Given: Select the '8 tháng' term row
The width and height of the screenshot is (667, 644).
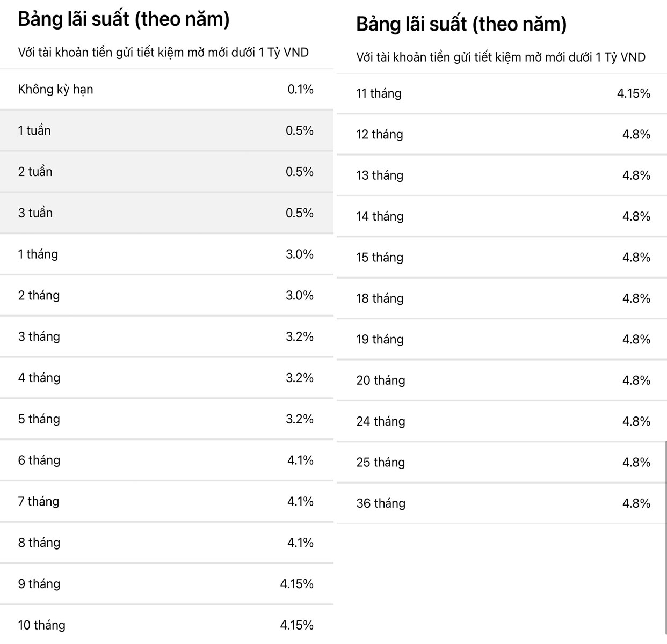Looking at the screenshot, I should [x=166, y=543].
